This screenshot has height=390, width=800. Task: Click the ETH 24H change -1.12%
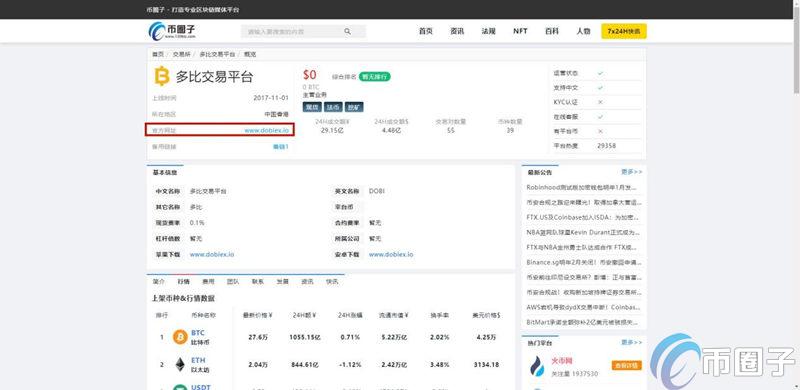pyautogui.click(x=349, y=365)
